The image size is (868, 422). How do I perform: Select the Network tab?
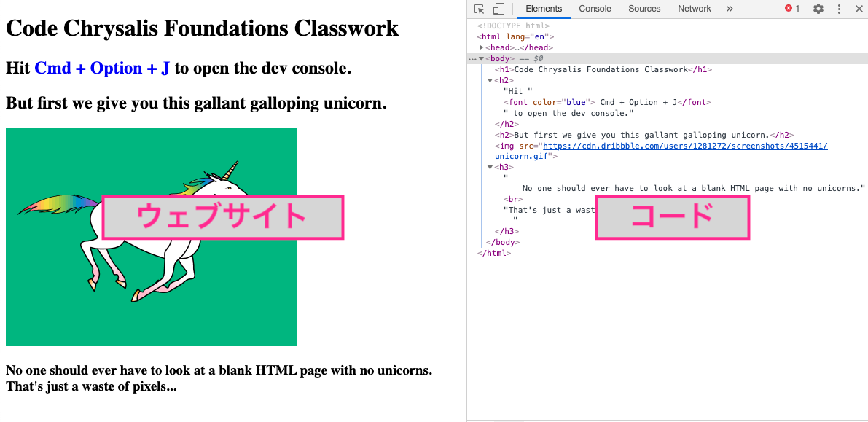point(694,9)
